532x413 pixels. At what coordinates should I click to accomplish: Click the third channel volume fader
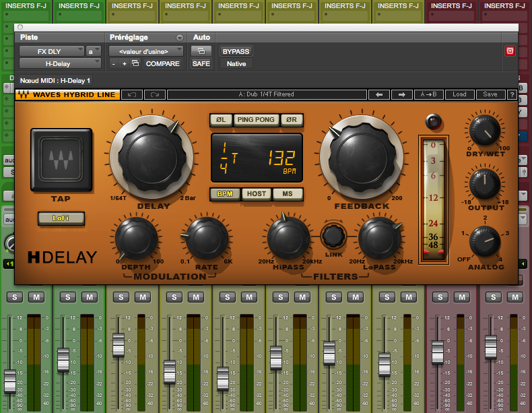point(119,345)
